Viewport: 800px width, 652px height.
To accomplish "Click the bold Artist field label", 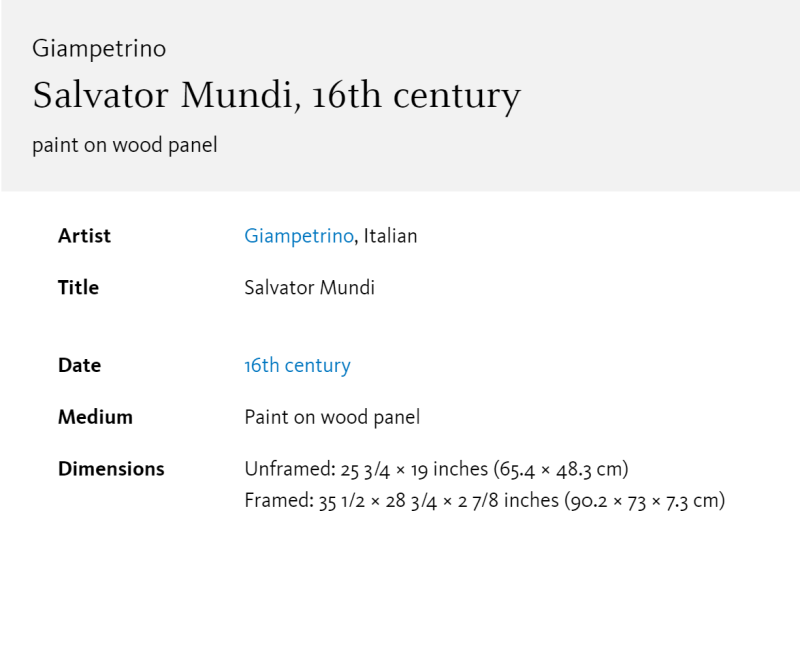I will point(84,236).
